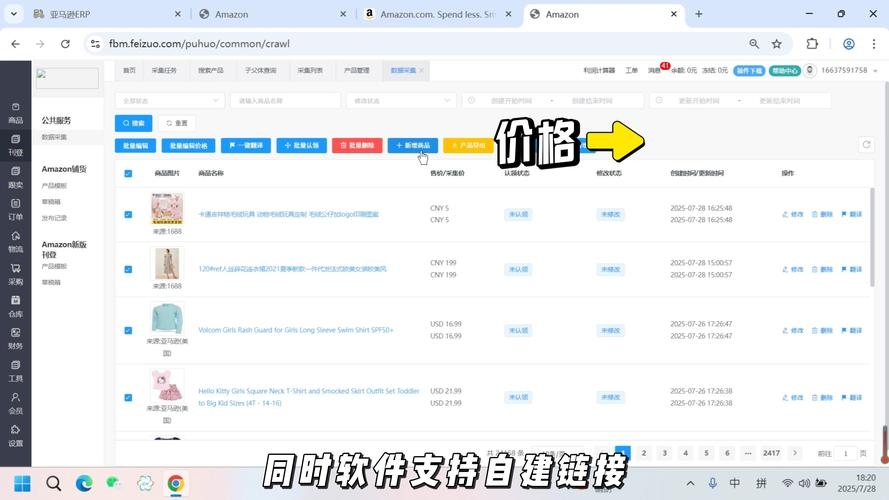The height and width of the screenshot is (500, 889).
Task: Switch to the 产品管理 tab
Action: point(357,70)
